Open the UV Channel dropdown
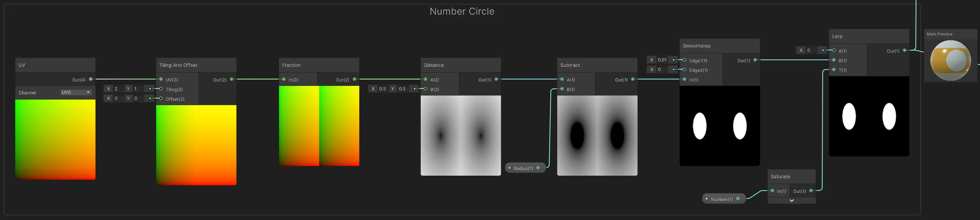Screen dimensions: 980x220 (x=76, y=92)
